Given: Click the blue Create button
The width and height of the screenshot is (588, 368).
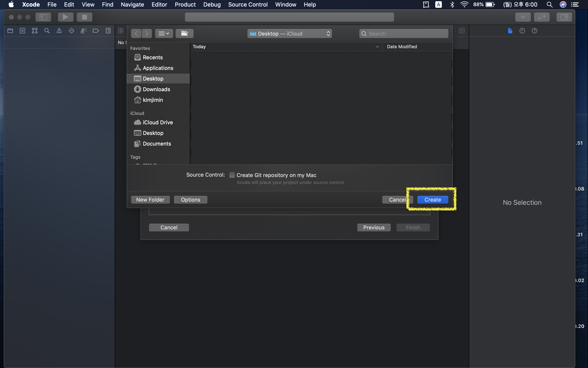Looking at the screenshot, I should 432,200.
